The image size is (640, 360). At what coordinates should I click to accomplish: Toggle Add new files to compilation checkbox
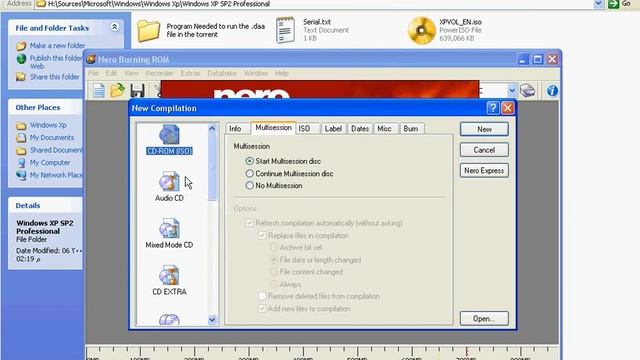click(x=262, y=309)
